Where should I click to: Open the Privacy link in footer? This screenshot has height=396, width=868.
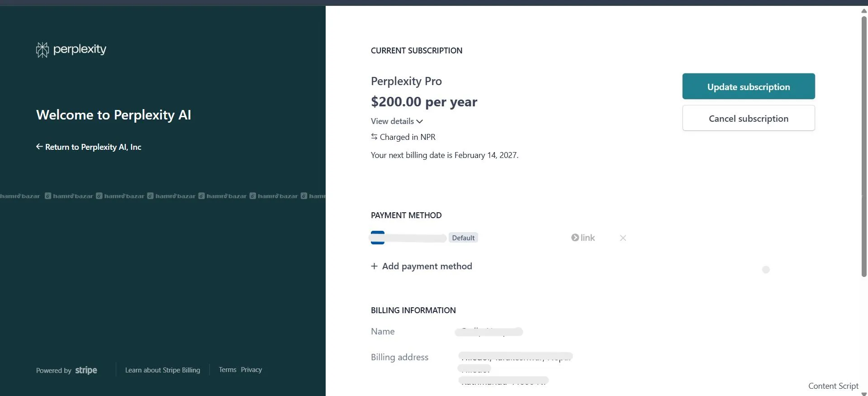251,370
